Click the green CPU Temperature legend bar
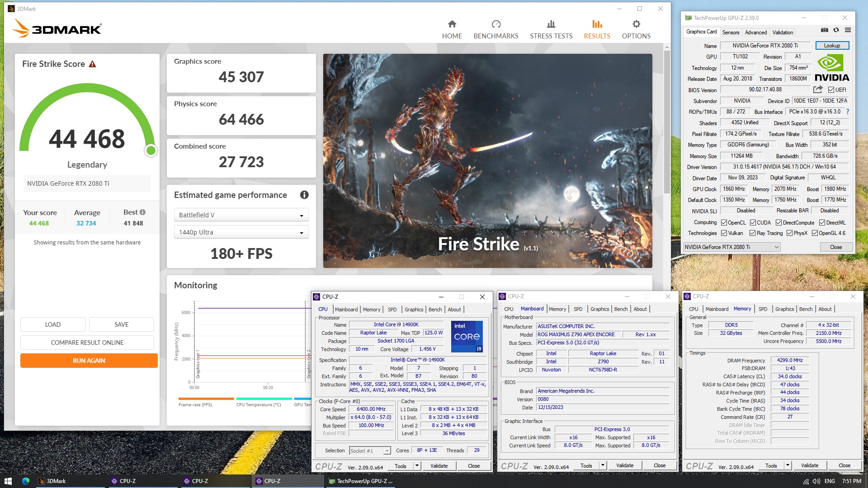The height and width of the screenshot is (488, 868). (264, 399)
